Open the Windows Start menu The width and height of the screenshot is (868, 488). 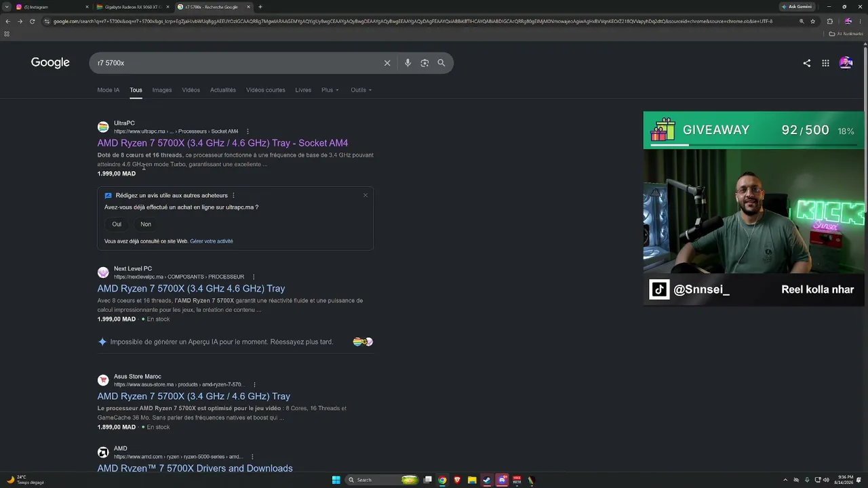point(336,480)
